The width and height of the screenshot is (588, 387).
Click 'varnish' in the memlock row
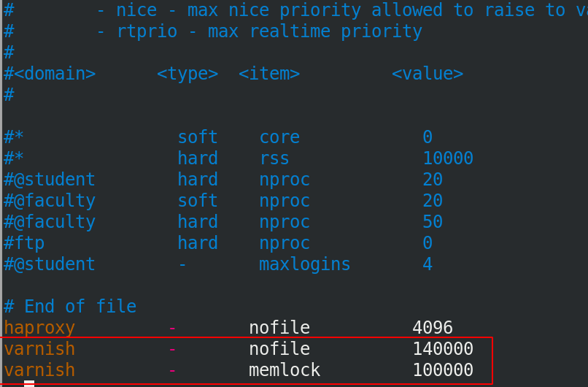39,370
